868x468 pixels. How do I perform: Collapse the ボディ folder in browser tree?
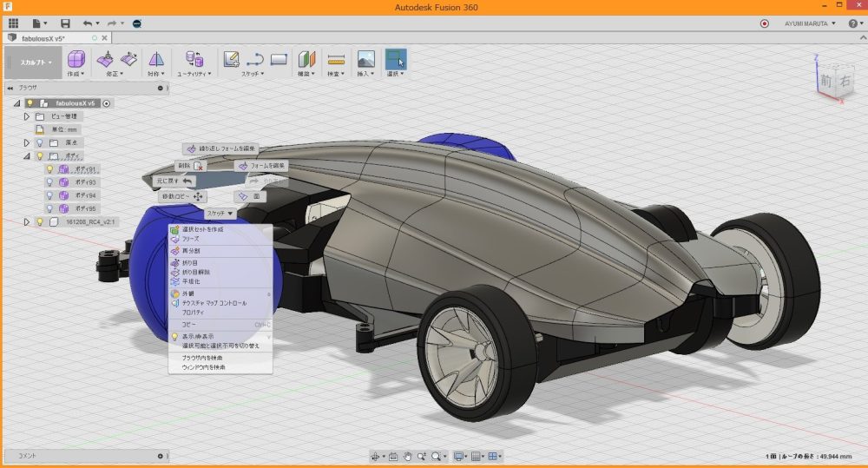click(x=27, y=156)
